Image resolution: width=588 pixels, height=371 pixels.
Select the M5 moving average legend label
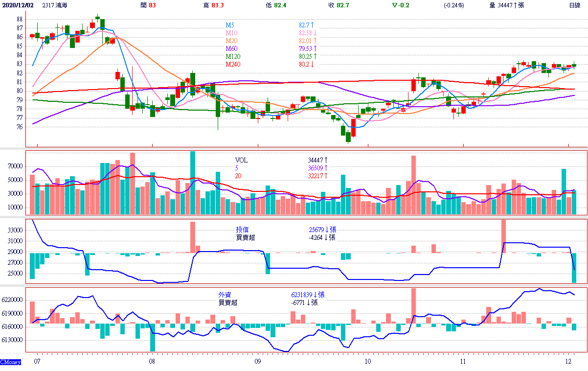pyautogui.click(x=230, y=24)
